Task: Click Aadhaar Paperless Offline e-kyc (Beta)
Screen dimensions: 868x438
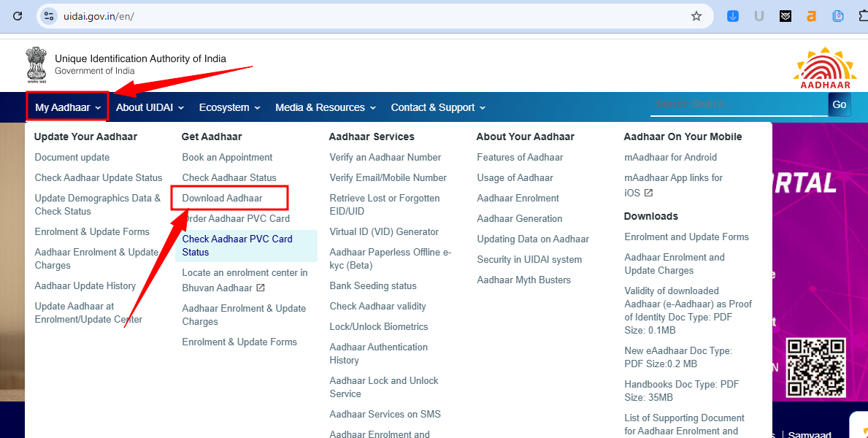Action: pos(391,258)
